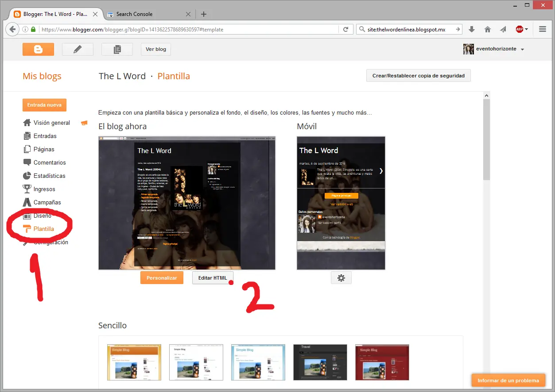Screen dimensions: 555x392
Task: Click the Mis blogs link
Action: point(42,76)
